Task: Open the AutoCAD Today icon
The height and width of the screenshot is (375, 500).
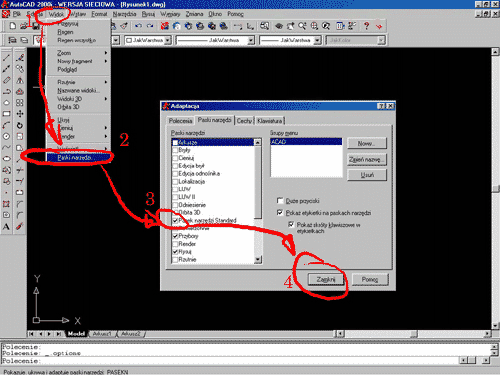Action: pyautogui.click(x=165, y=26)
